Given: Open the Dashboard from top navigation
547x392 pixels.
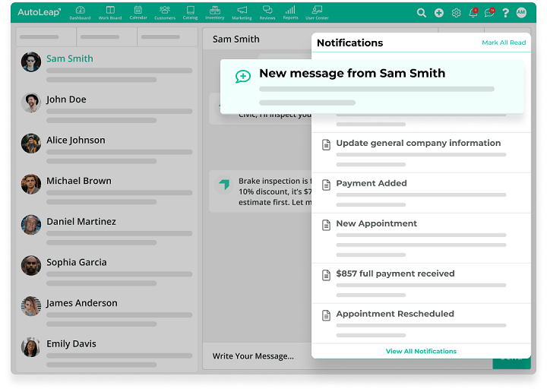Looking at the screenshot, I should (x=80, y=12).
